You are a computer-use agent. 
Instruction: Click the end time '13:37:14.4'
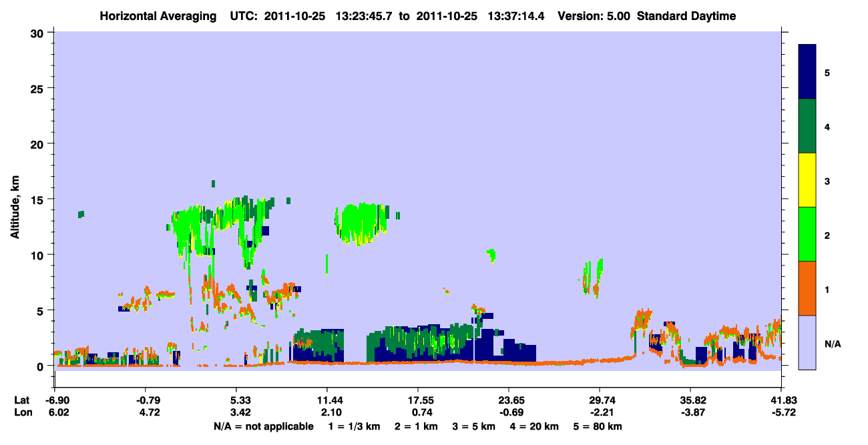517,16
